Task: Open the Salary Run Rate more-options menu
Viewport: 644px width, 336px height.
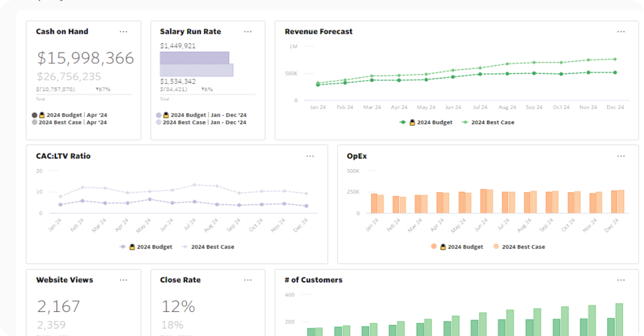Action: pyautogui.click(x=247, y=32)
